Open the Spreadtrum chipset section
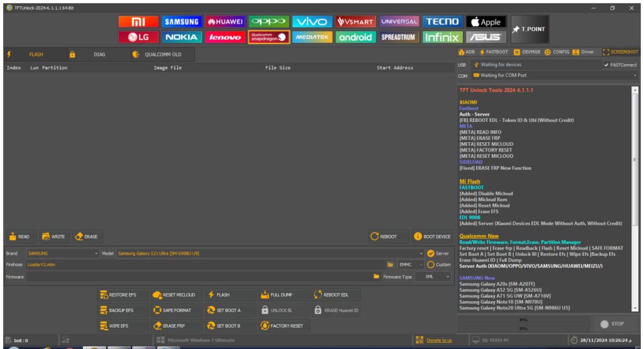 [x=399, y=37]
